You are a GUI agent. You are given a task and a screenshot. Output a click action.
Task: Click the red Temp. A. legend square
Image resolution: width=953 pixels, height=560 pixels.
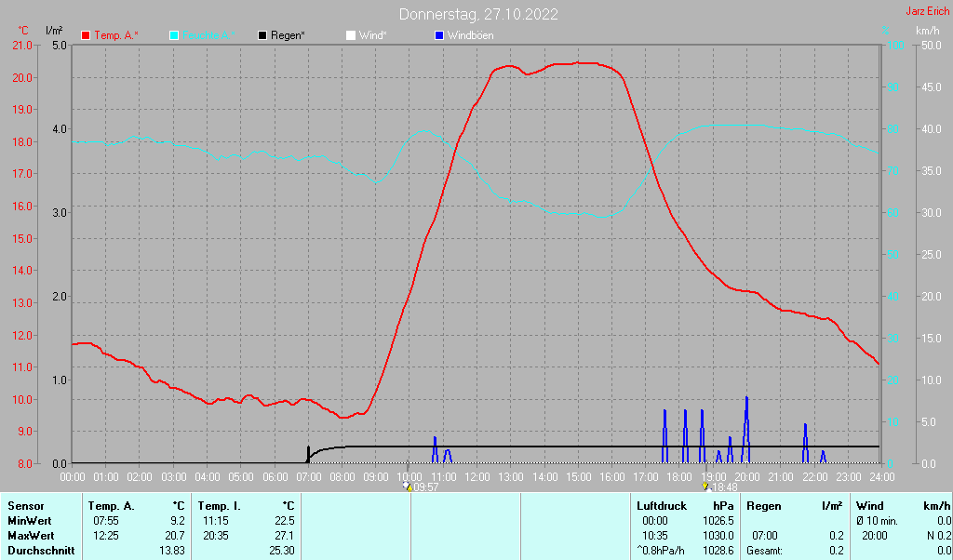86,35
